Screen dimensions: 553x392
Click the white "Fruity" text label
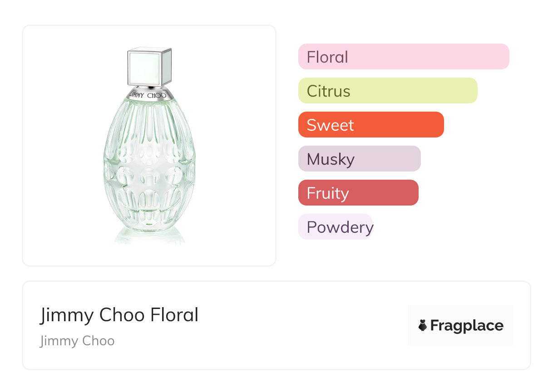click(328, 193)
